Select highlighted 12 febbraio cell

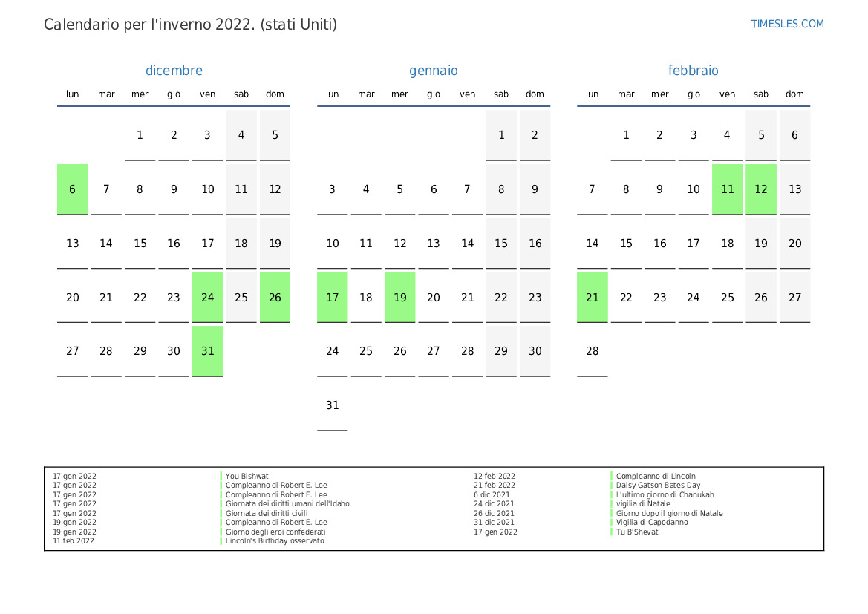(761, 189)
